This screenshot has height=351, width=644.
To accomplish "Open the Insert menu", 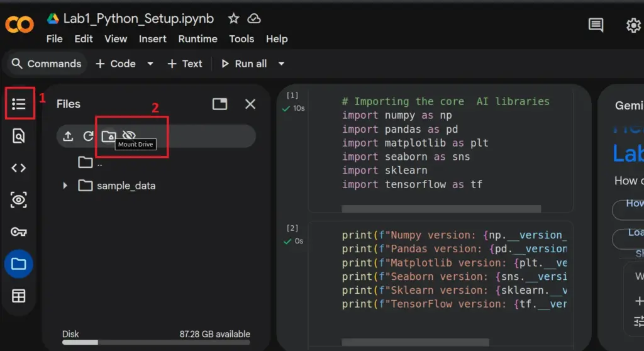I will click(x=153, y=39).
